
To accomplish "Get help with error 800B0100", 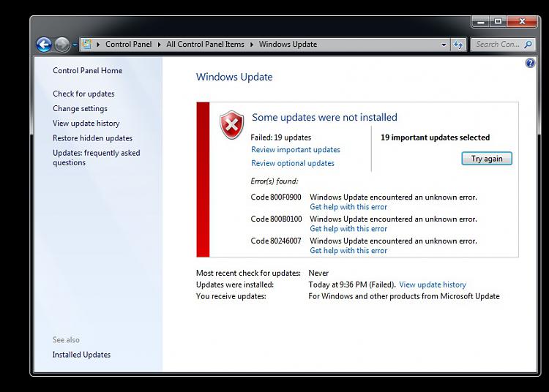I will (348, 229).
